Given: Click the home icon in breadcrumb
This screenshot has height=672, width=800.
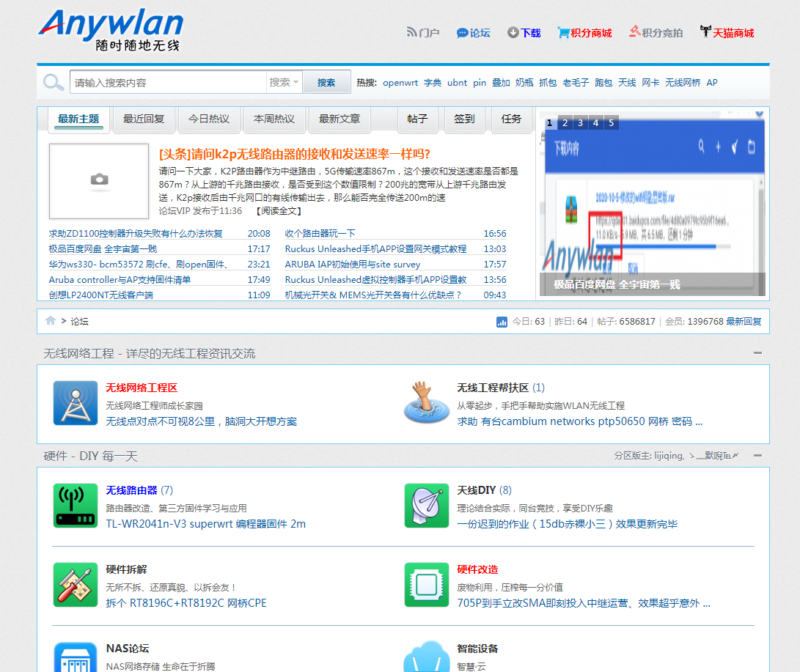Looking at the screenshot, I should pyautogui.click(x=51, y=321).
